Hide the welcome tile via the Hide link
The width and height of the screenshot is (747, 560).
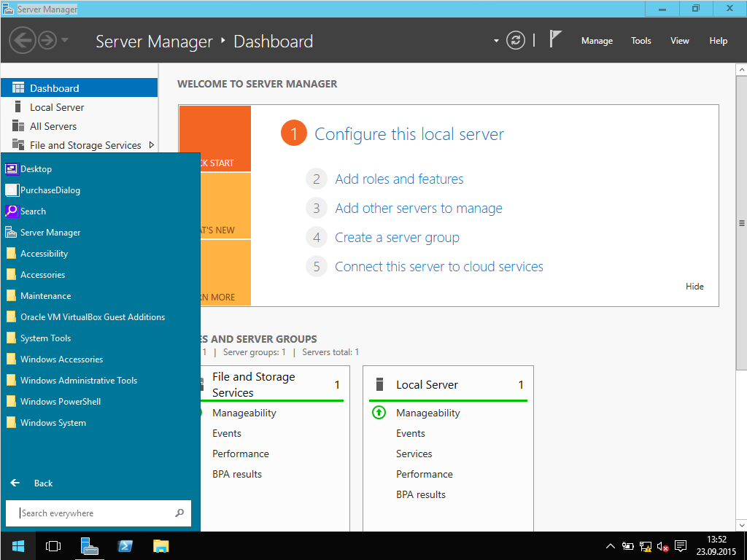(694, 286)
